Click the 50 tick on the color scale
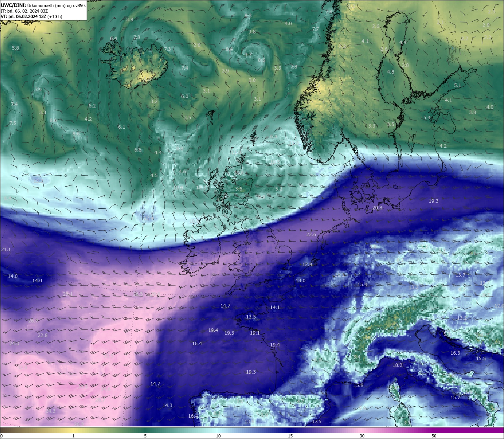 pyautogui.click(x=434, y=436)
